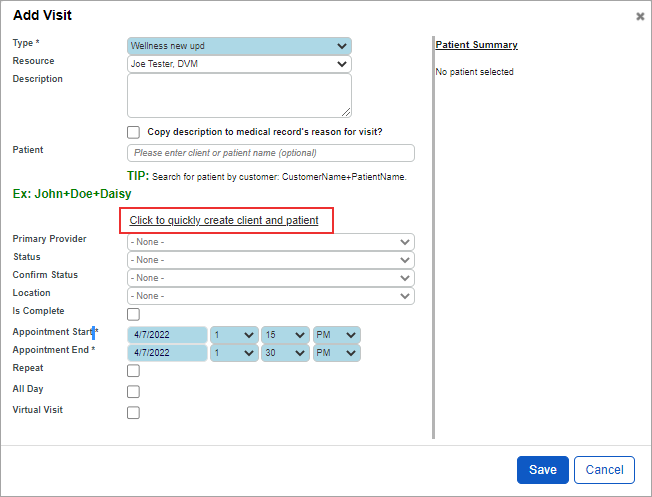Open the Type dropdown showing Wellness new upd
Screen dimensions: 652x497
(x=239, y=46)
